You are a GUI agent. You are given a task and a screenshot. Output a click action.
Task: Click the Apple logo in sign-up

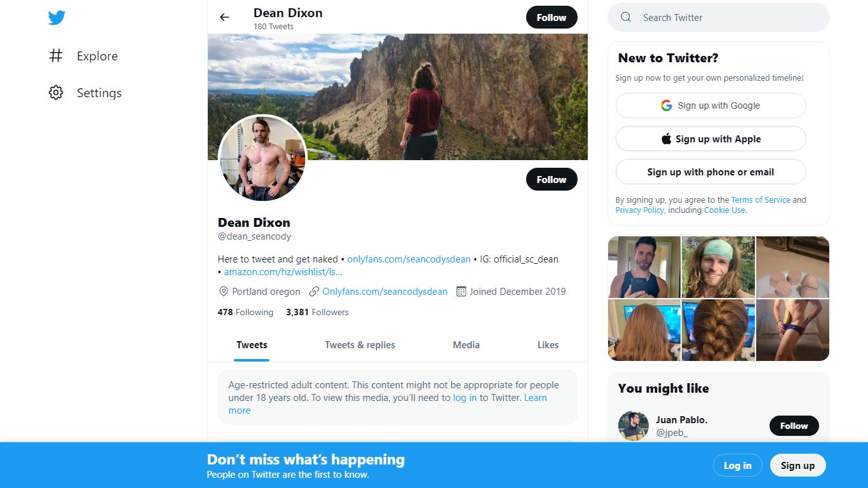[x=666, y=139]
